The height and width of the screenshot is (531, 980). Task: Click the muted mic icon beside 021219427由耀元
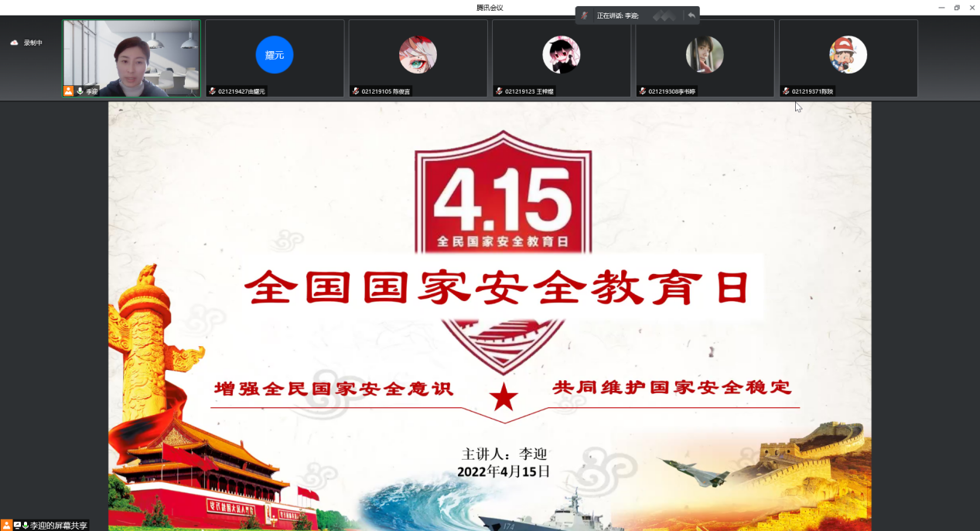pos(212,91)
